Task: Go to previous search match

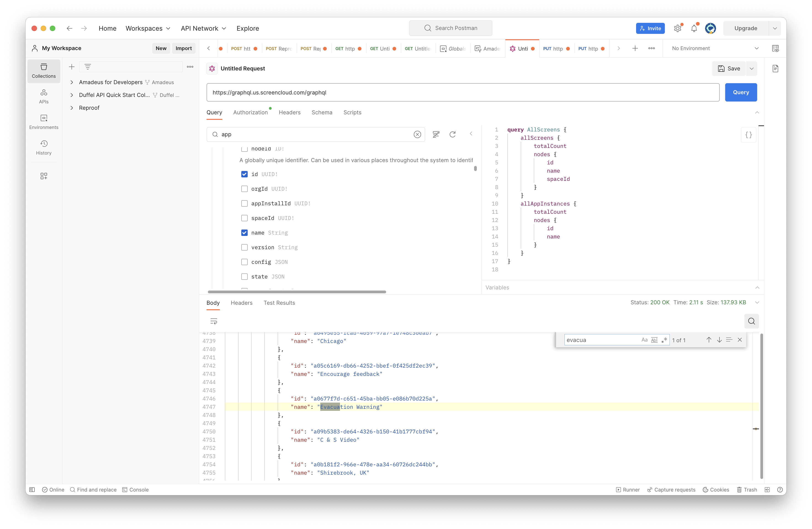Action: [709, 340]
